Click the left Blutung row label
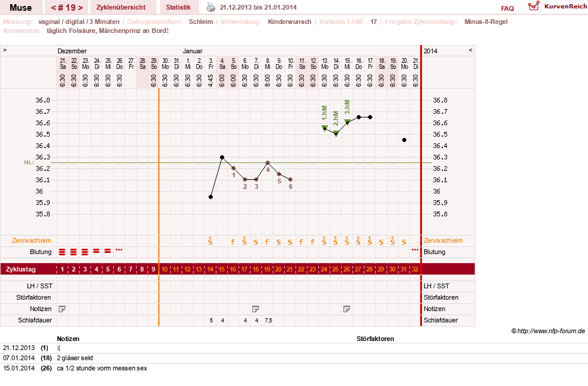The height and width of the screenshot is (386, 588). tap(41, 252)
